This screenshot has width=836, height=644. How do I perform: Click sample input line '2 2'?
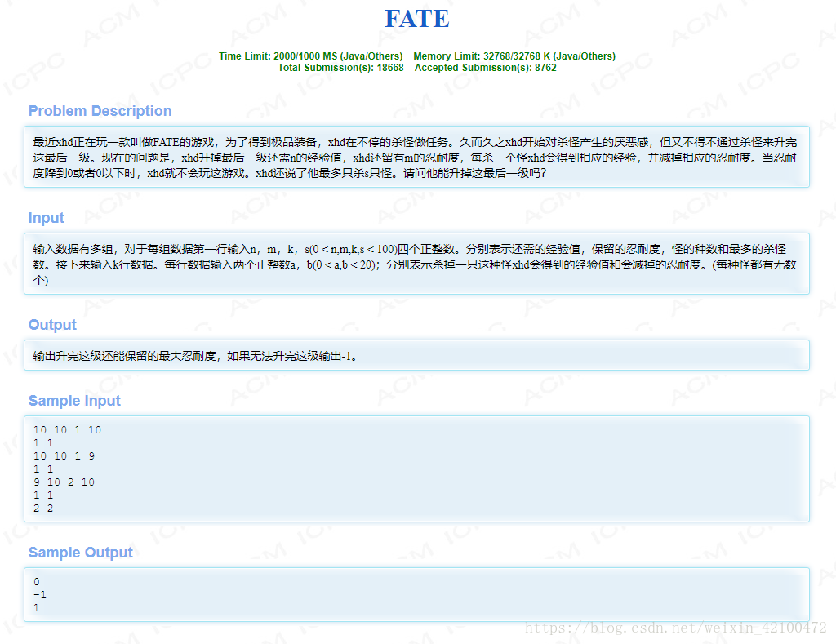[x=43, y=509]
